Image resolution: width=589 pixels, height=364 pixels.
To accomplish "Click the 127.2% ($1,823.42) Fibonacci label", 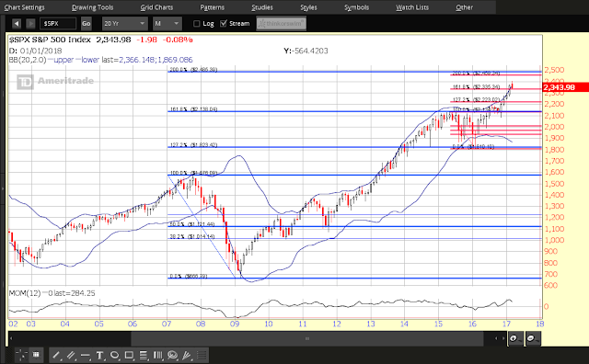I will click(193, 145).
